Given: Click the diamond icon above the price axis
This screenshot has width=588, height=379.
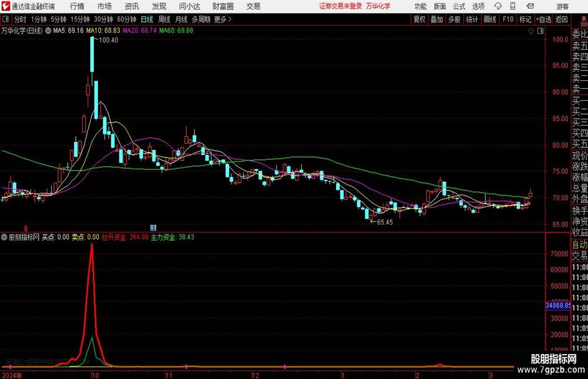Looking at the screenshot, I should (531, 31).
